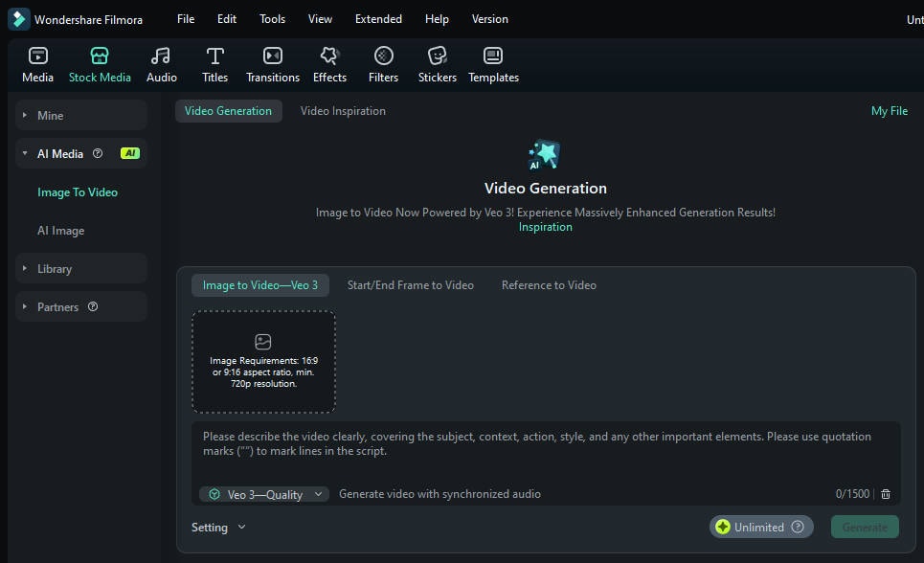Select Start/End Frame to Video tab
The width and height of the screenshot is (924, 563).
pos(410,284)
